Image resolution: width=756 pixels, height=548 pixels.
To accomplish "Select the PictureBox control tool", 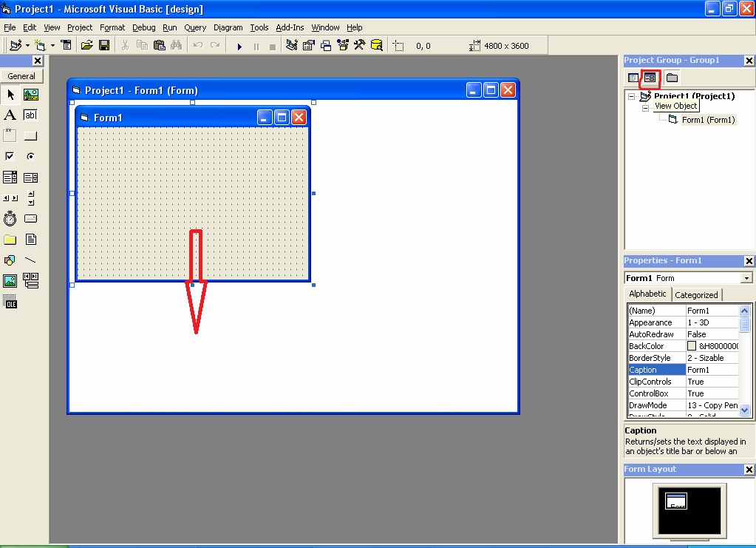I will coord(30,95).
